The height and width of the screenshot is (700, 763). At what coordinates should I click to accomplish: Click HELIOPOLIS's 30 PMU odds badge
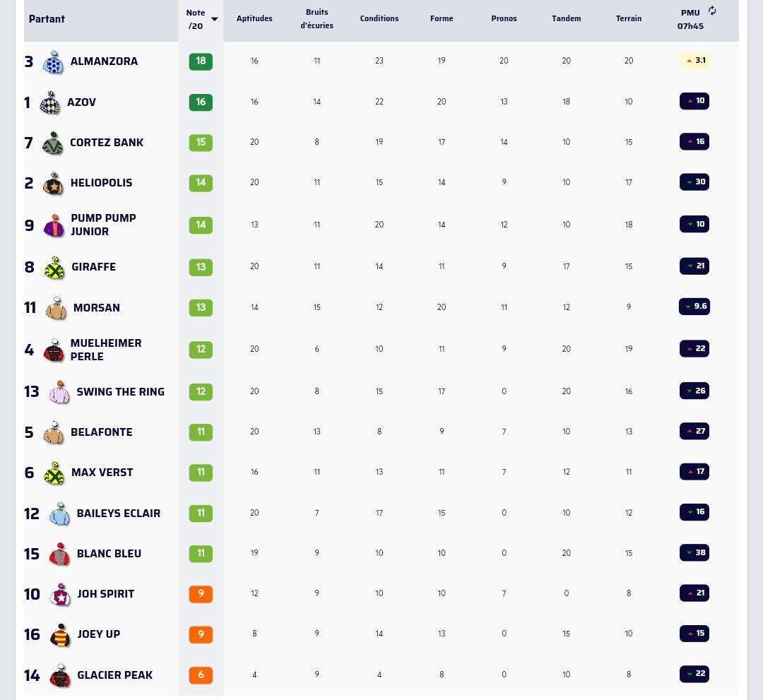click(694, 182)
